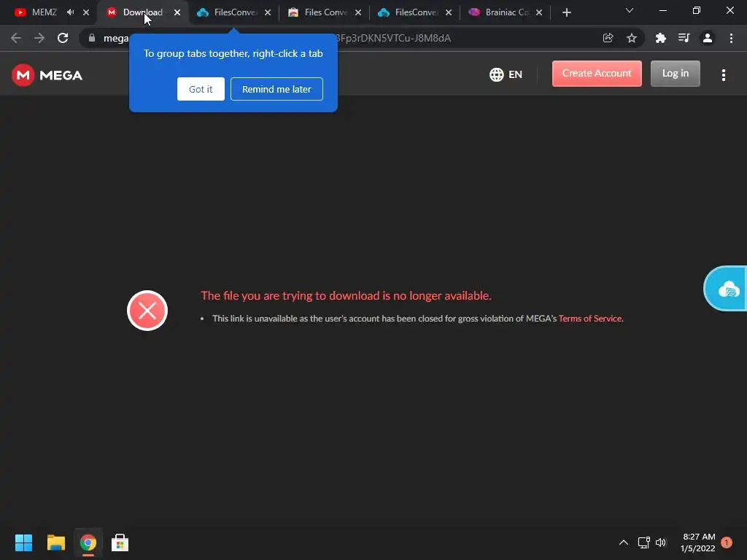Close the second FilesConverter tab
Image resolution: width=747 pixels, height=560 pixels.
449,12
